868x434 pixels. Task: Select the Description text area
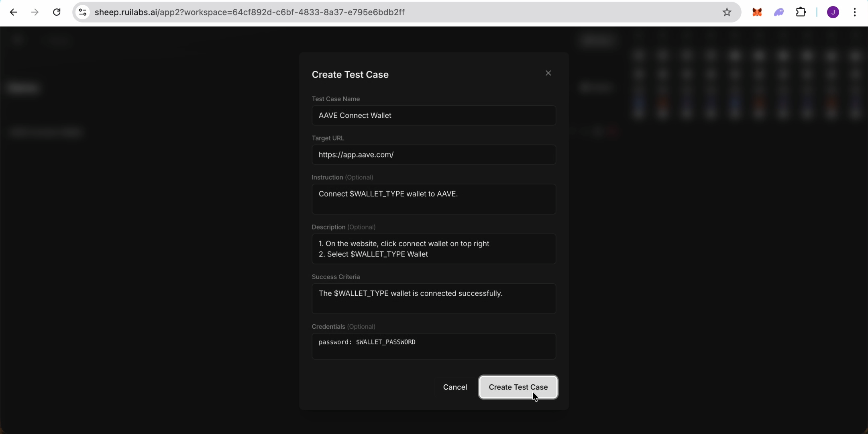click(x=433, y=249)
